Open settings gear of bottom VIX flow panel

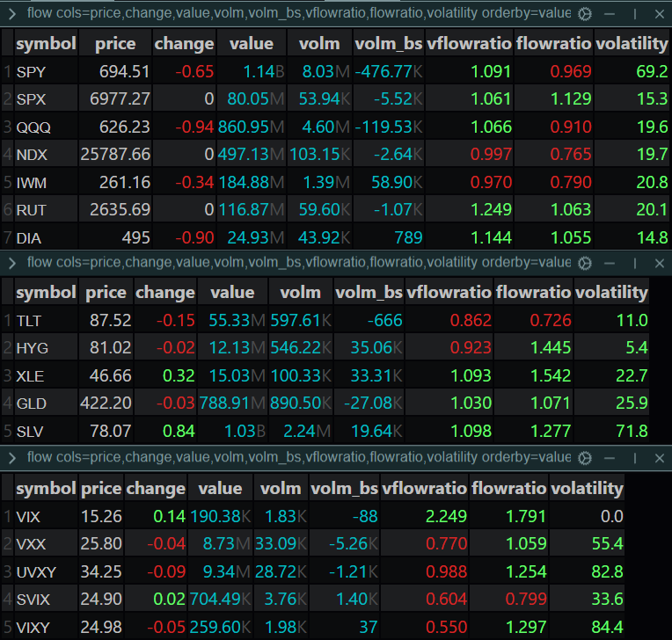tap(585, 458)
